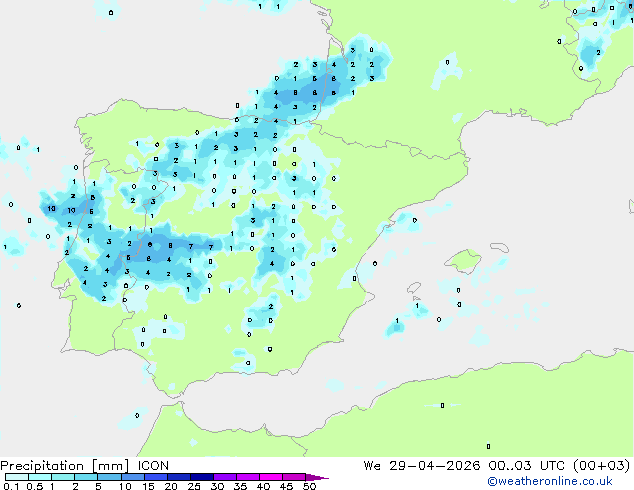Select the 2–5 mm legend color swatch
This screenshot has width=634, height=490.
(x=86, y=477)
